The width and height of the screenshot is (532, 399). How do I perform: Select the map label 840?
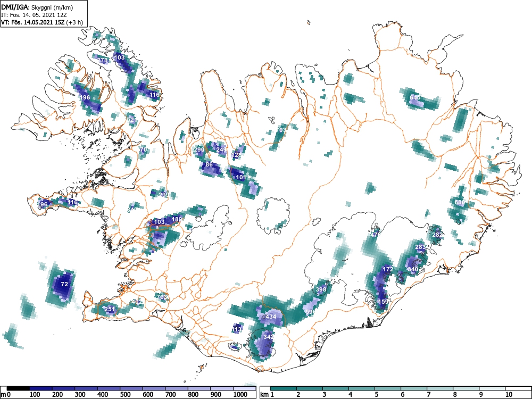pyautogui.click(x=413, y=269)
